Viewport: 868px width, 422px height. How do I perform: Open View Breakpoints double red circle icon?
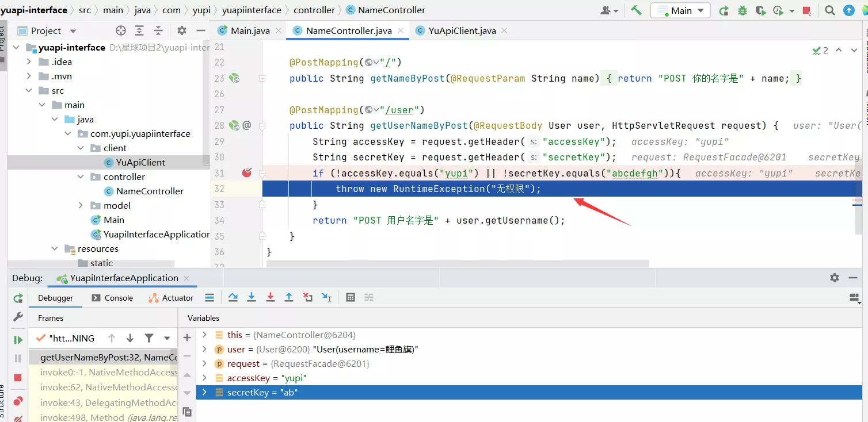pos(18,401)
